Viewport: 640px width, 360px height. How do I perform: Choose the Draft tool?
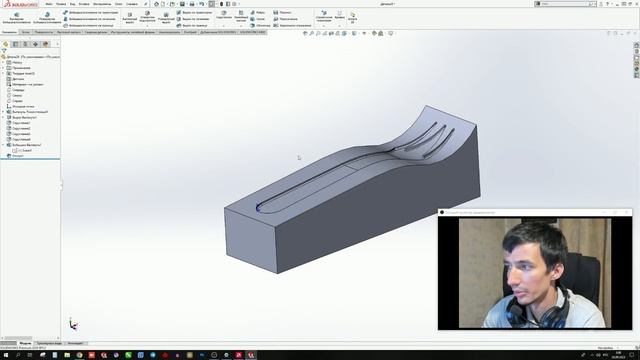(x=258, y=19)
